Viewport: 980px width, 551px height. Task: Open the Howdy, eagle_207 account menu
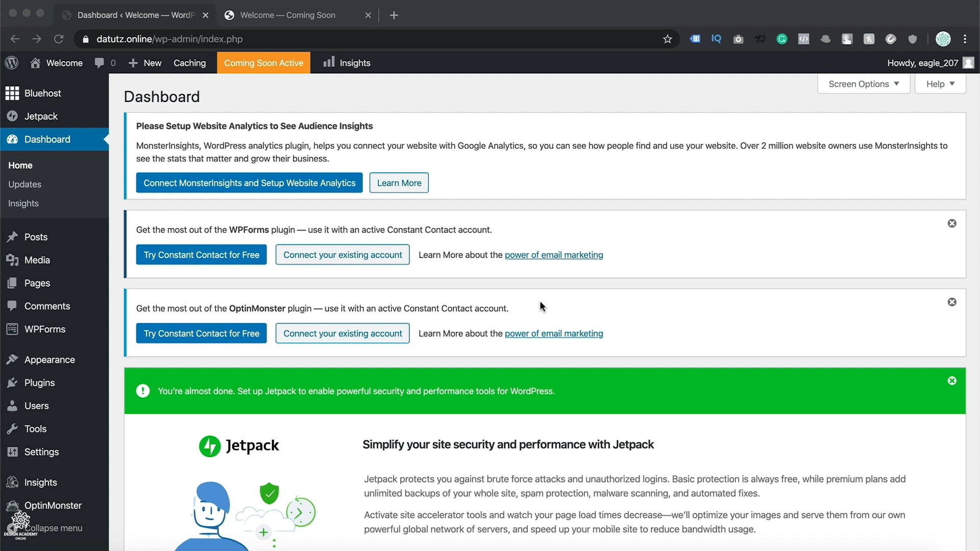tap(930, 63)
